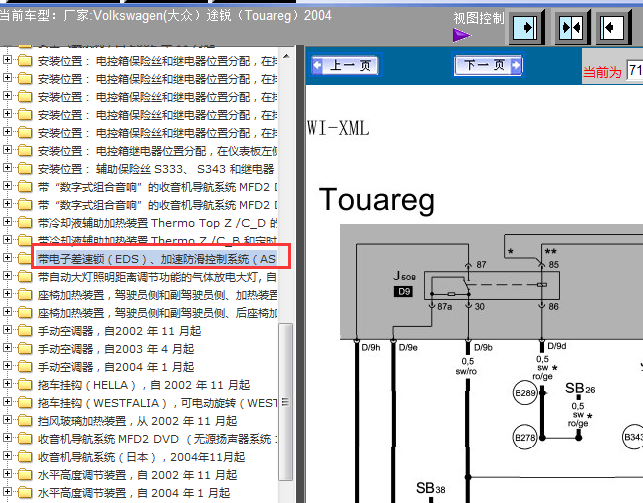Click the D/9h connector label
This screenshot has height=503, width=643.
pyautogui.click(x=371, y=348)
